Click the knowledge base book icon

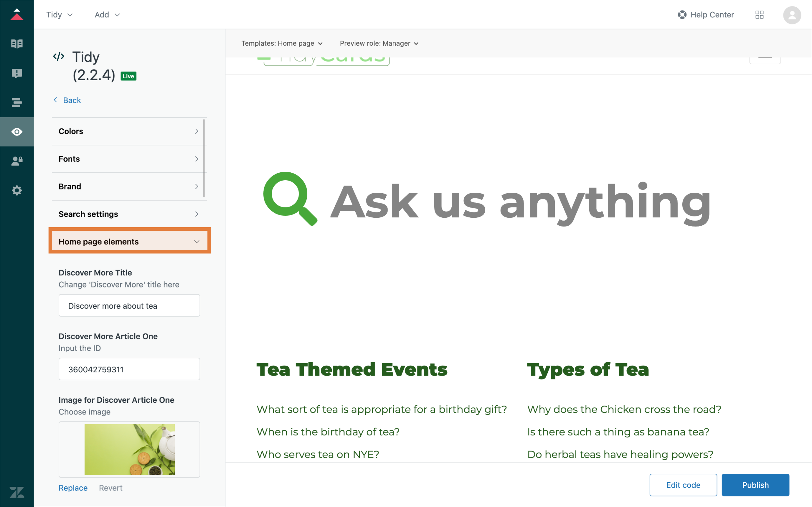[x=17, y=44]
